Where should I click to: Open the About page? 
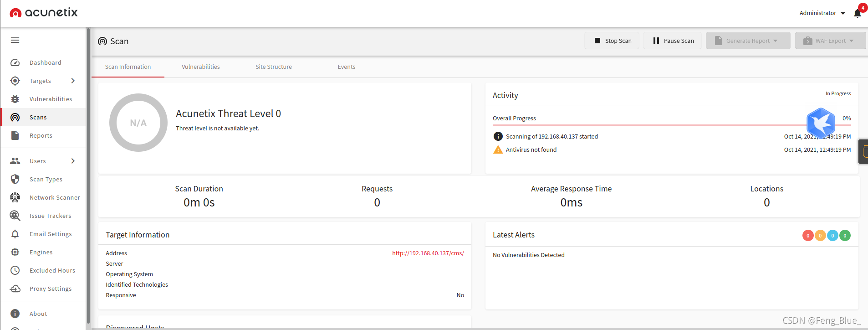tap(43, 314)
